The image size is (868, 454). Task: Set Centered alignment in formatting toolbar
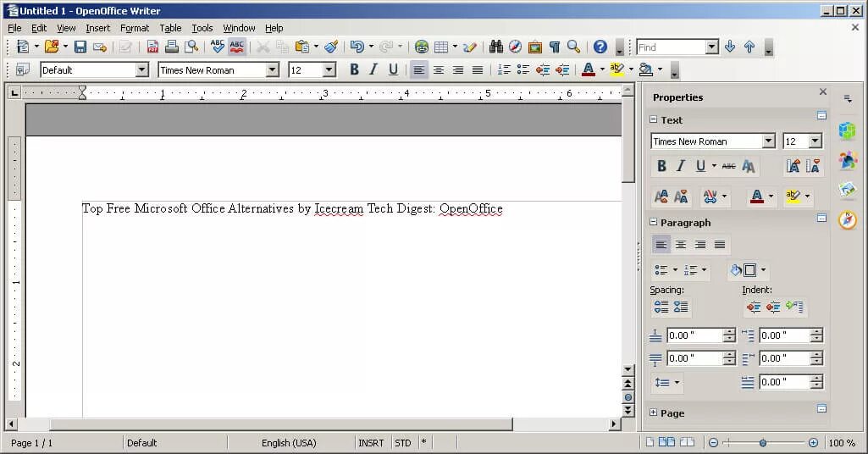click(439, 69)
